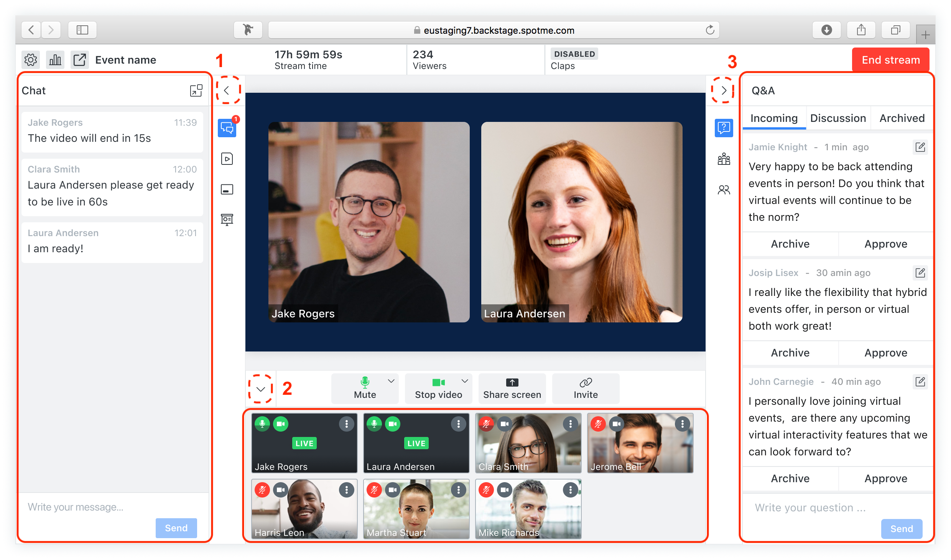Open new browser tab
The width and height of the screenshot is (951, 560).
(x=925, y=35)
